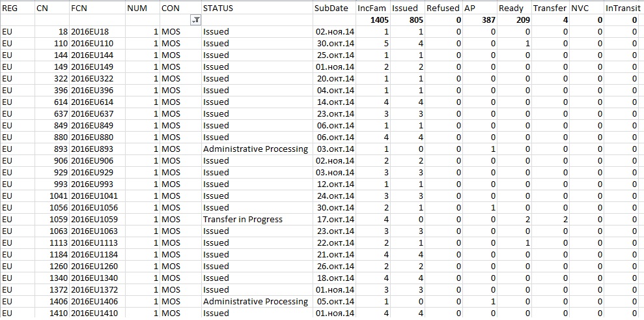Select the FCN cell 2016EU1410
Viewport: 644px width, 320px height.
(x=97, y=313)
